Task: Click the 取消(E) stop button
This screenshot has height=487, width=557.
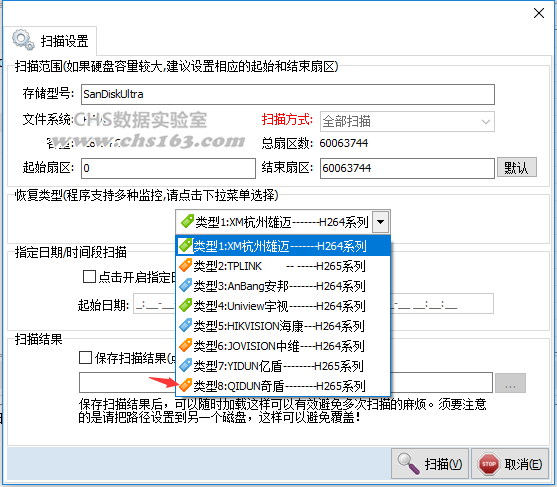Action: pos(511,464)
